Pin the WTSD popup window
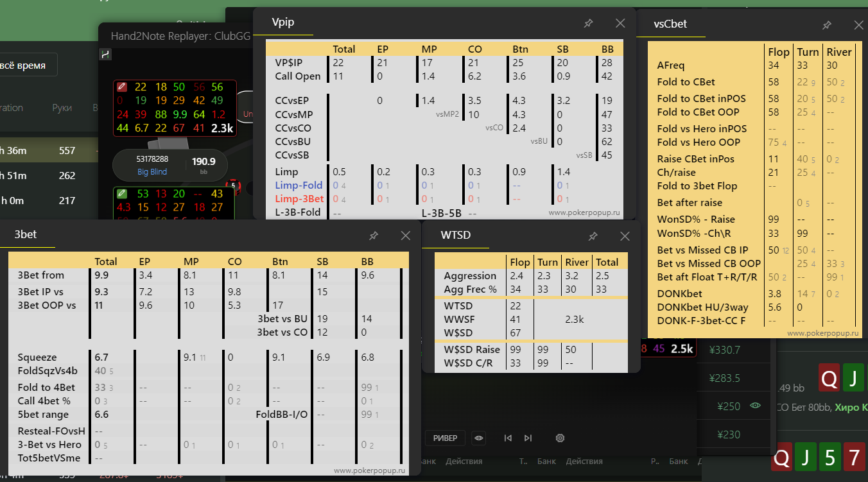868x482 pixels. [x=593, y=236]
